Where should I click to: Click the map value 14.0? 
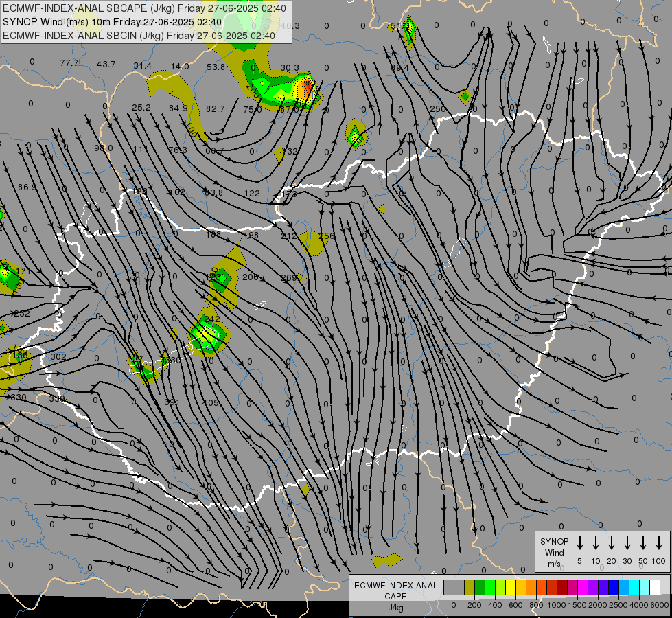pos(180,66)
